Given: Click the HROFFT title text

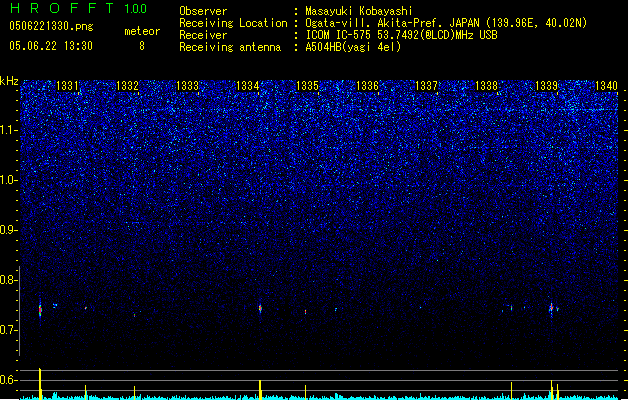Looking at the screenshot, I should click(63, 8).
